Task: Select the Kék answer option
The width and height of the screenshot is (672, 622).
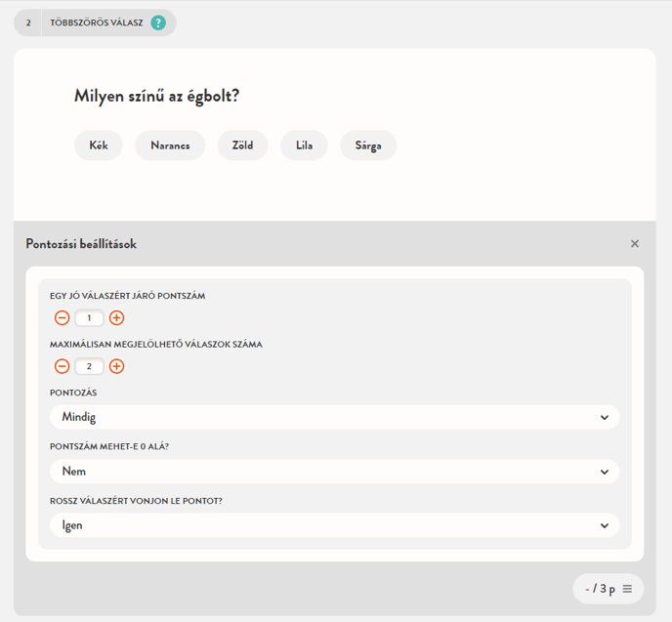Action: pyautogui.click(x=99, y=145)
